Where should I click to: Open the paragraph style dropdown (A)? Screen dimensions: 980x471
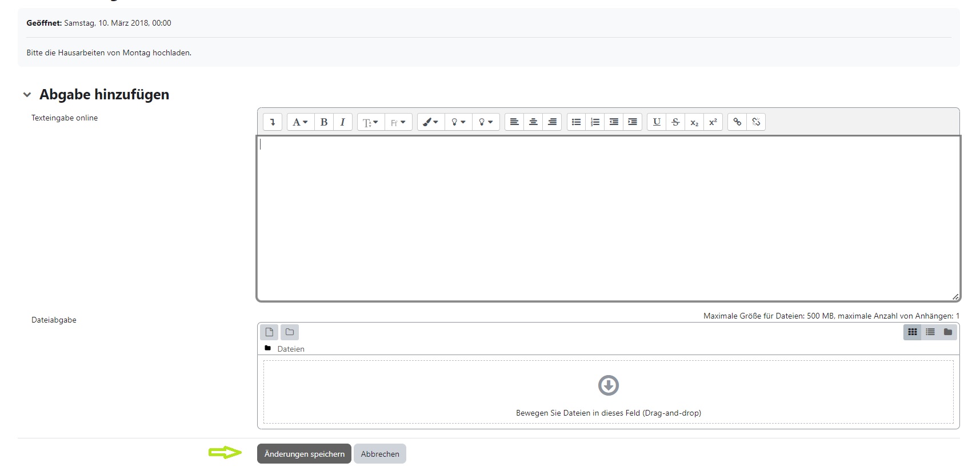(300, 122)
